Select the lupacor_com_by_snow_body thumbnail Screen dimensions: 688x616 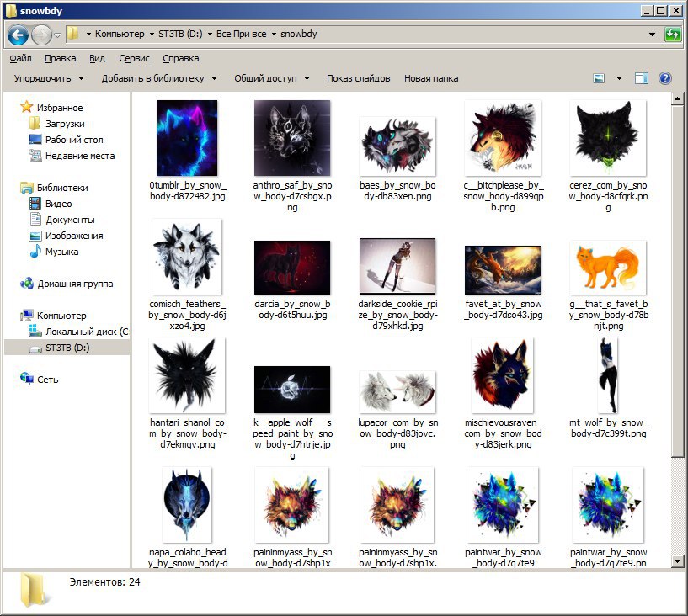[397, 392]
